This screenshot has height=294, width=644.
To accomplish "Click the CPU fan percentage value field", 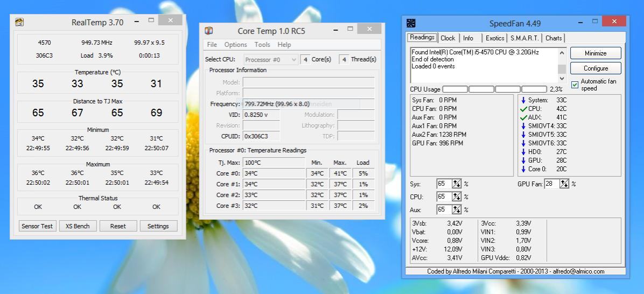I will click(x=444, y=197).
